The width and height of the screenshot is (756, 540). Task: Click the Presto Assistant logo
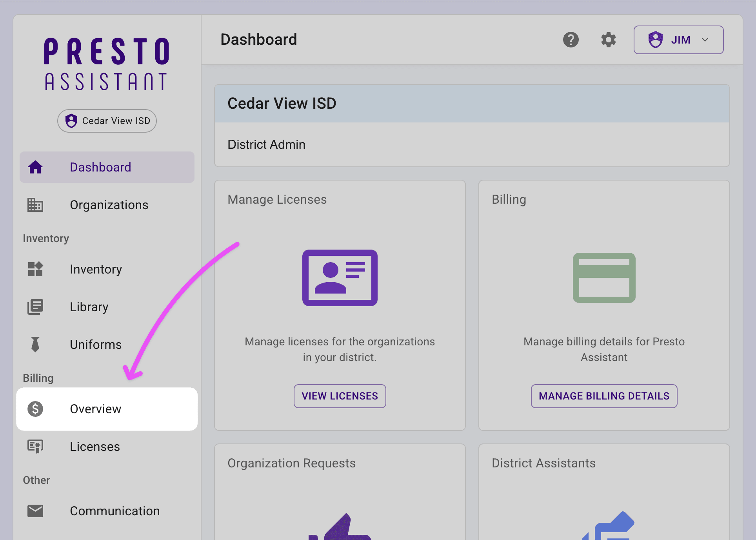tap(107, 64)
